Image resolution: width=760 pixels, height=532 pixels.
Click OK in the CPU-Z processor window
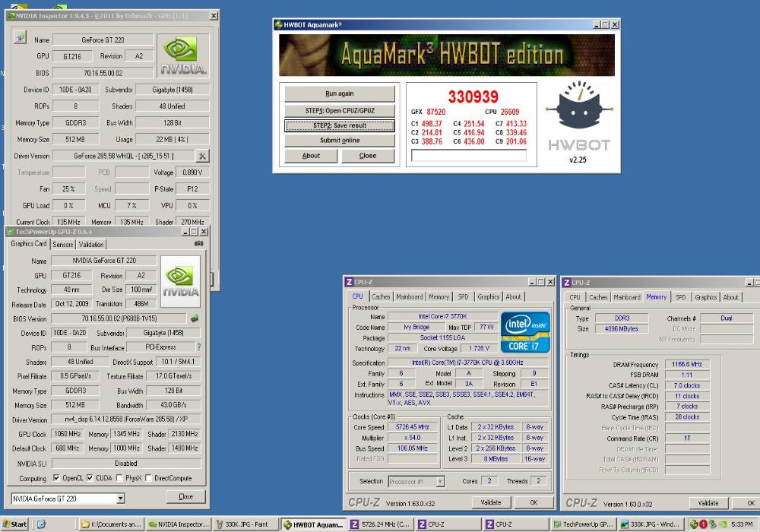(534, 502)
